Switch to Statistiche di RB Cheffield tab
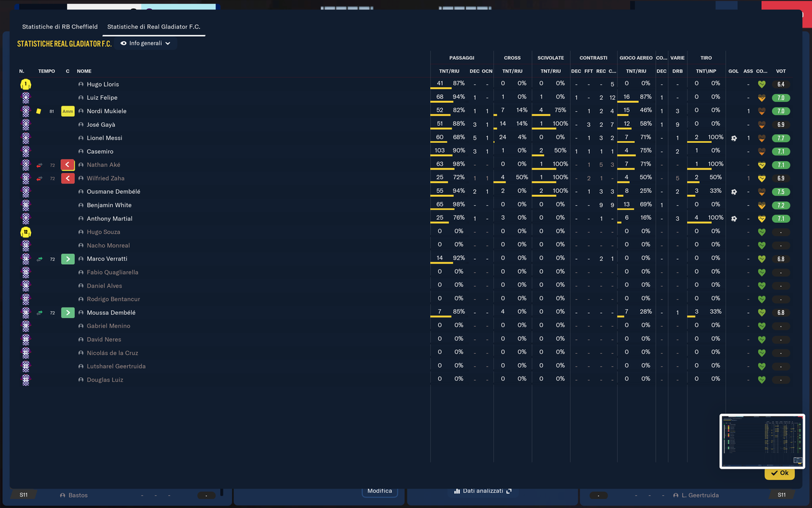This screenshot has height=508, width=812. tap(60, 27)
